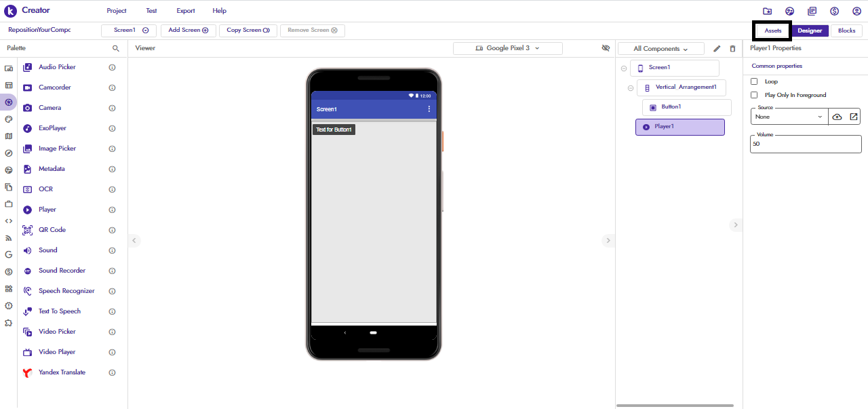Expand the All Components filter dropdown
868x409 pixels.
point(660,49)
